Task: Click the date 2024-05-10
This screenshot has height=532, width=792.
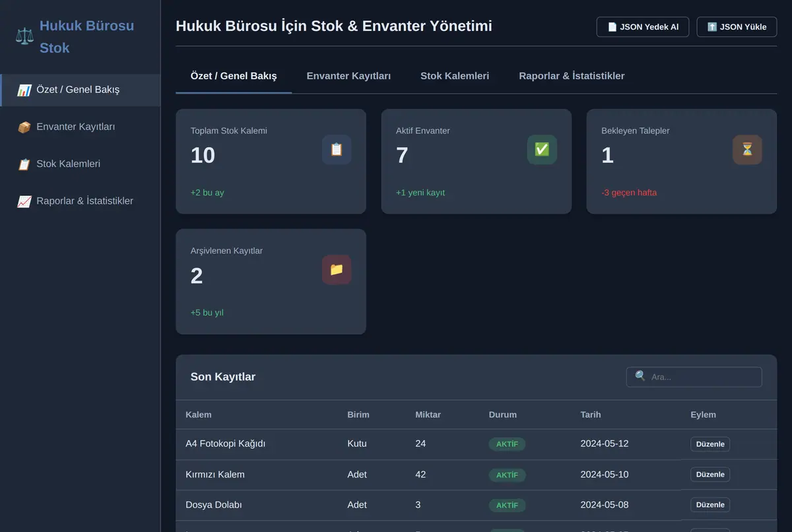Action: (x=605, y=474)
